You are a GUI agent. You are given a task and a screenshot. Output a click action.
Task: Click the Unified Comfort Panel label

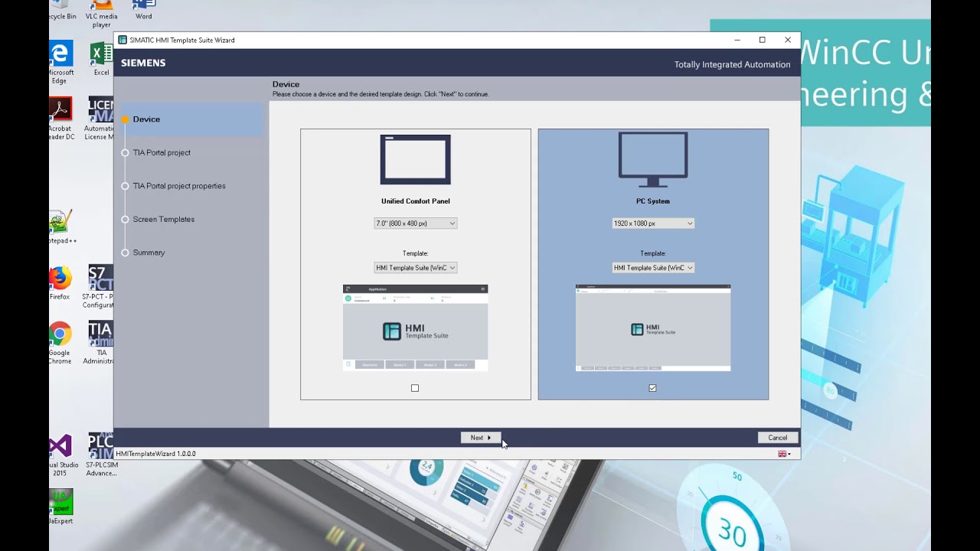coord(416,201)
